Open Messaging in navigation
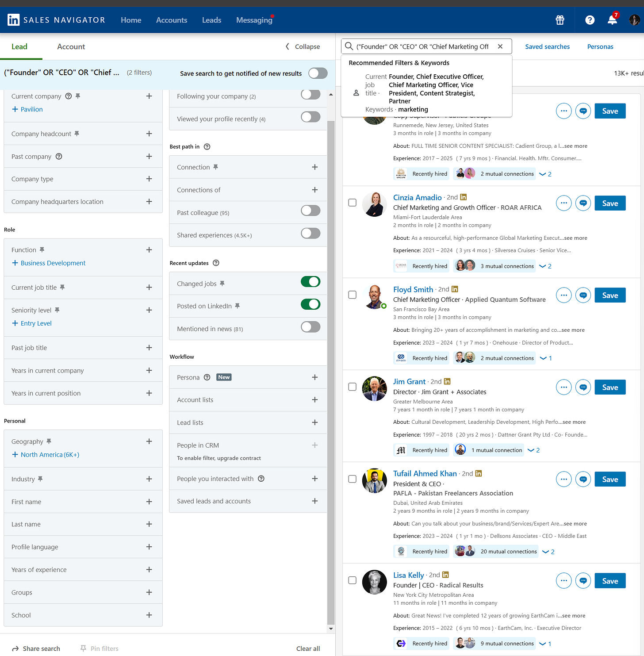The width and height of the screenshot is (644, 656). tap(254, 20)
